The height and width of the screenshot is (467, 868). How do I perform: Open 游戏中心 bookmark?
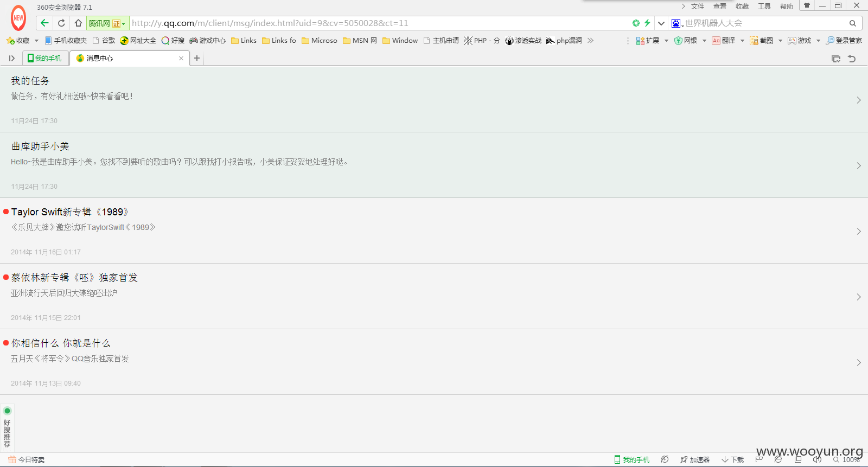point(207,41)
